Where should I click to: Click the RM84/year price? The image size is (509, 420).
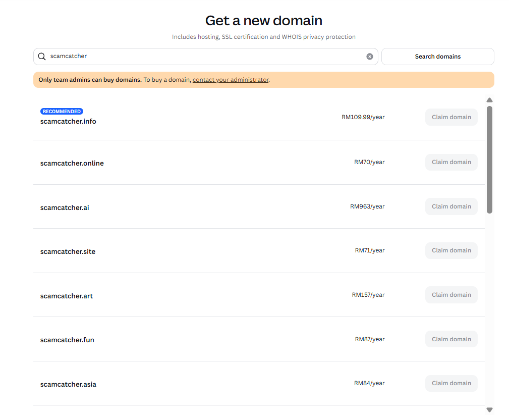tap(369, 383)
